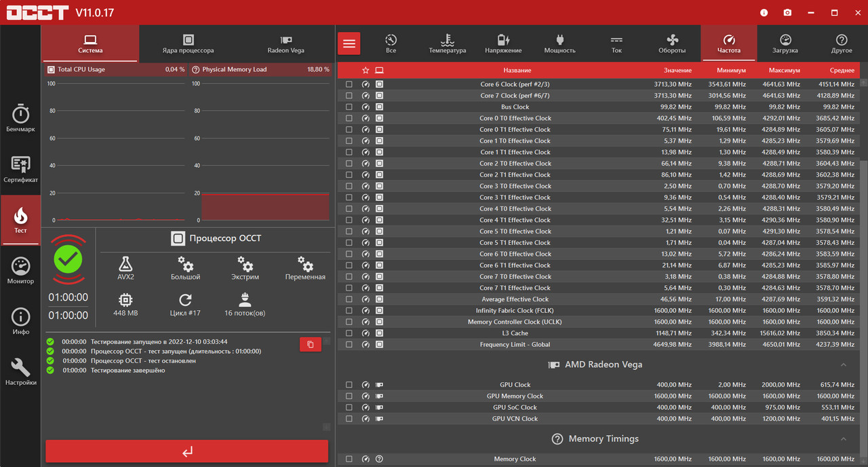Click the Переменная load type icon
Screen dimensions: 868x467
pos(305,264)
